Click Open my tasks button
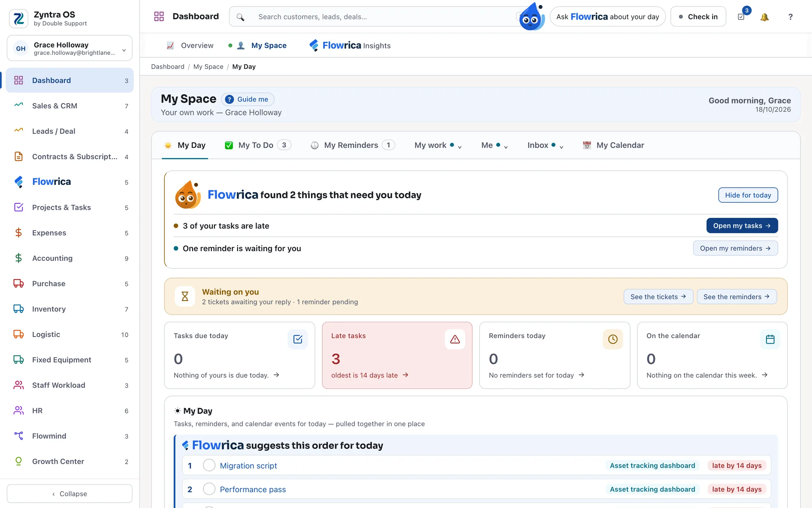 [742, 226]
